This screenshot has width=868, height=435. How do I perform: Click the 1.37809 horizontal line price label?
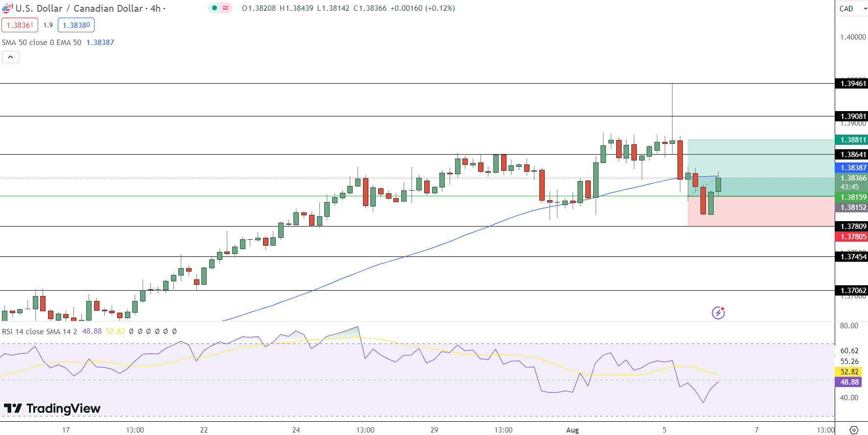(x=851, y=227)
